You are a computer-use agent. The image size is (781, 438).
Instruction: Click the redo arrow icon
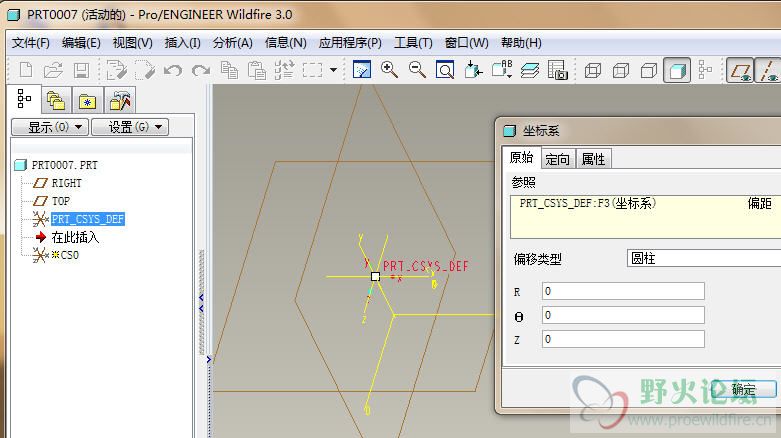point(201,70)
